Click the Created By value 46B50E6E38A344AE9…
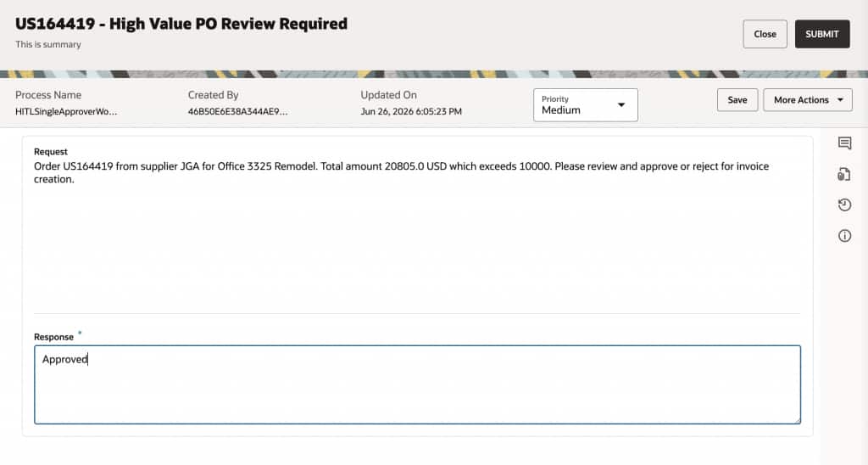Viewport: 868px width, 465px height. tap(237, 111)
